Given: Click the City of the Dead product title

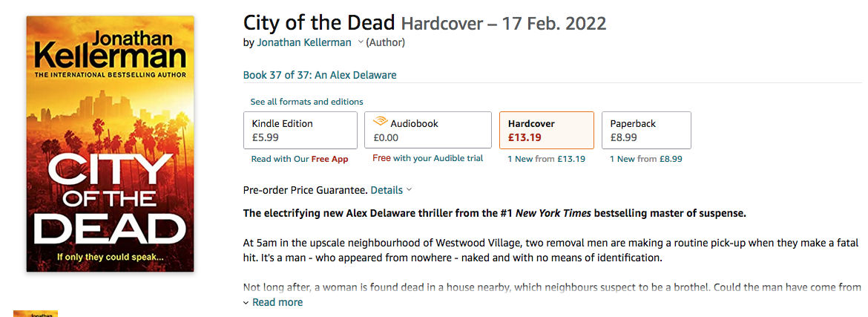Looking at the screenshot, I should (x=319, y=23).
